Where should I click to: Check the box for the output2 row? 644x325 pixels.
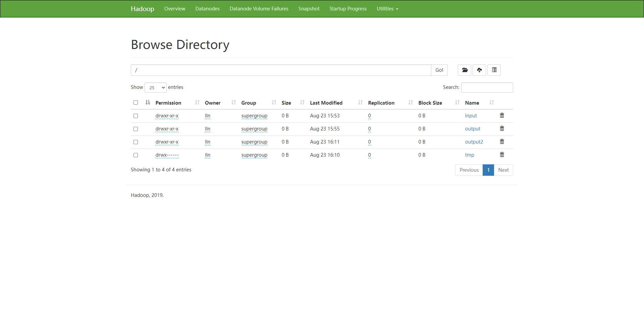[136, 142]
